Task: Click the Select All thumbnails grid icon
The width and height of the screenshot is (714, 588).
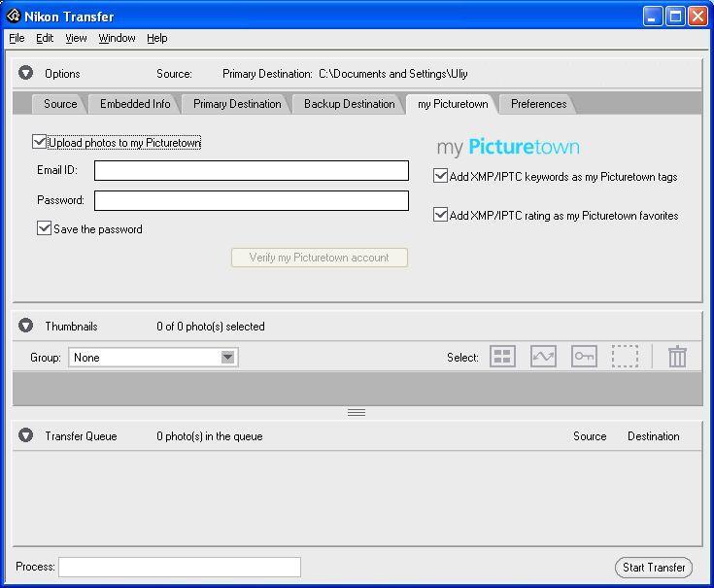Action: pos(502,357)
